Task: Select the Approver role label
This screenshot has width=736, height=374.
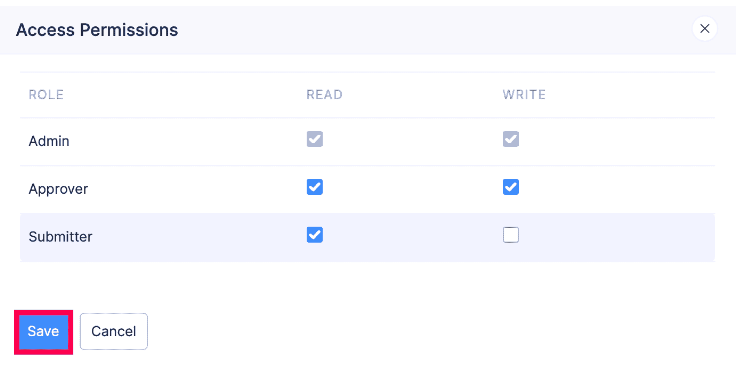Action: point(58,189)
